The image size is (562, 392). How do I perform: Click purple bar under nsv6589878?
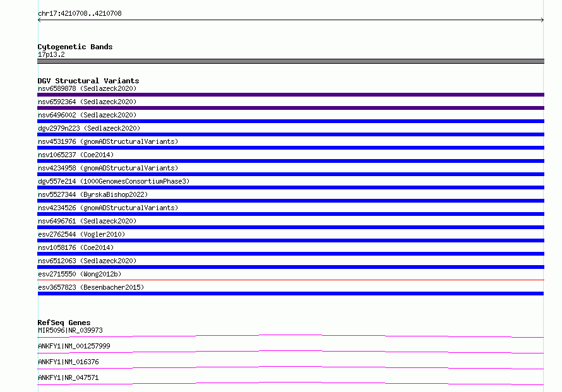(x=290, y=95)
